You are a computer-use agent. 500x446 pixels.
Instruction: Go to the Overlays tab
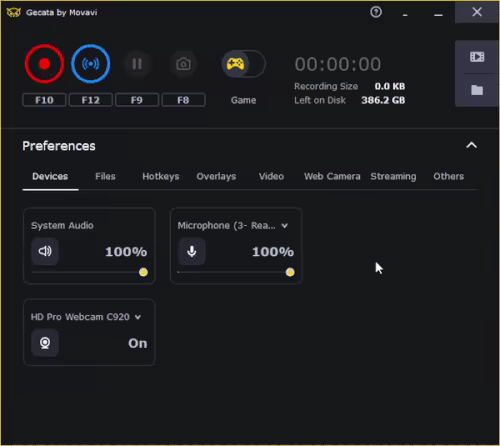click(216, 176)
